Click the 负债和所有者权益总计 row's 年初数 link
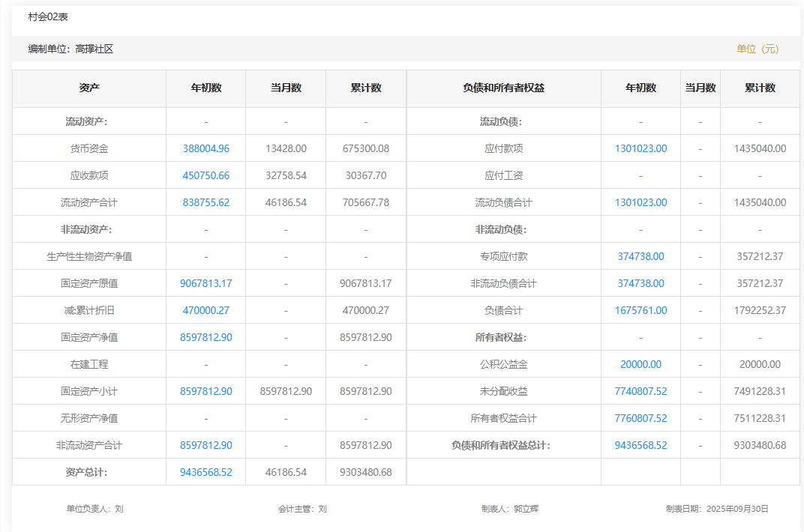 tap(640, 445)
